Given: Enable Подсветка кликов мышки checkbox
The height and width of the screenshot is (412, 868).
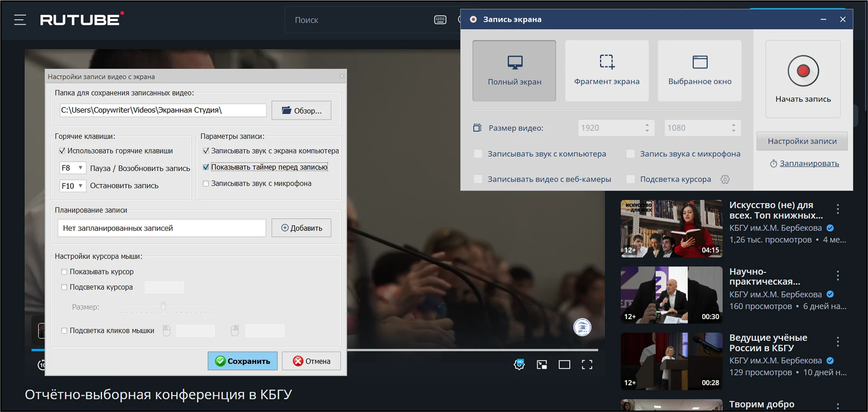Looking at the screenshot, I should 64,331.
